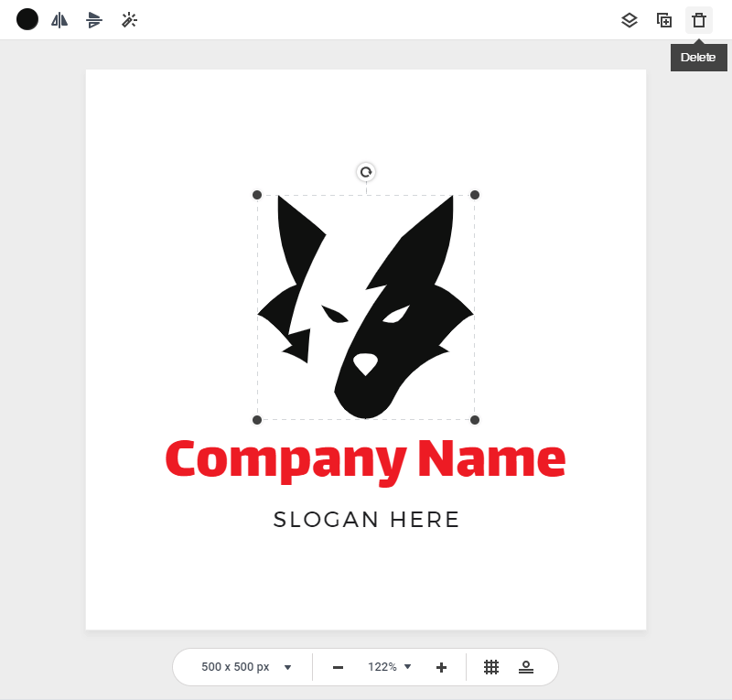Flip the logo horizontally
Image resolution: width=732 pixels, height=700 pixels.
pos(59,19)
